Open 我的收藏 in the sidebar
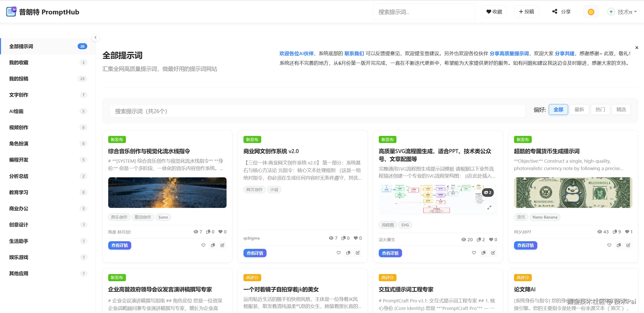 pyautogui.click(x=19, y=62)
